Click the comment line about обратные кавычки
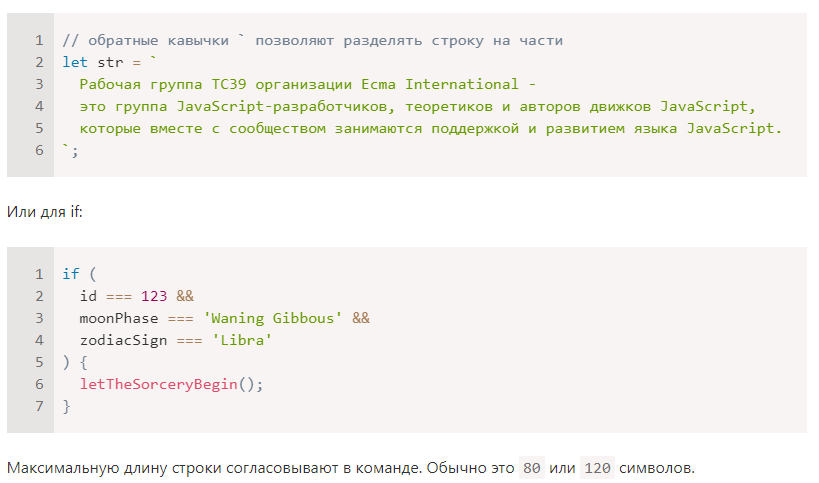 [312, 41]
